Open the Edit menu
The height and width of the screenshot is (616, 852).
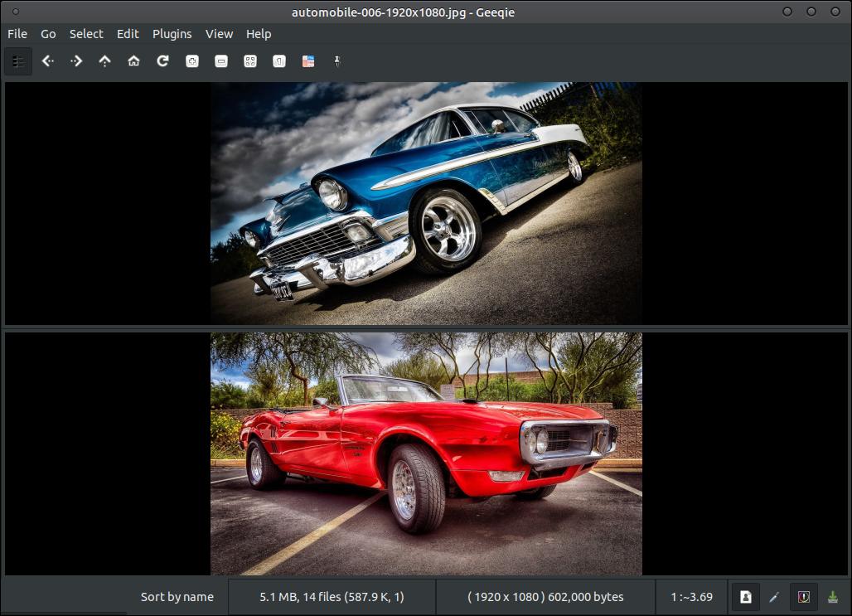[x=128, y=34]
